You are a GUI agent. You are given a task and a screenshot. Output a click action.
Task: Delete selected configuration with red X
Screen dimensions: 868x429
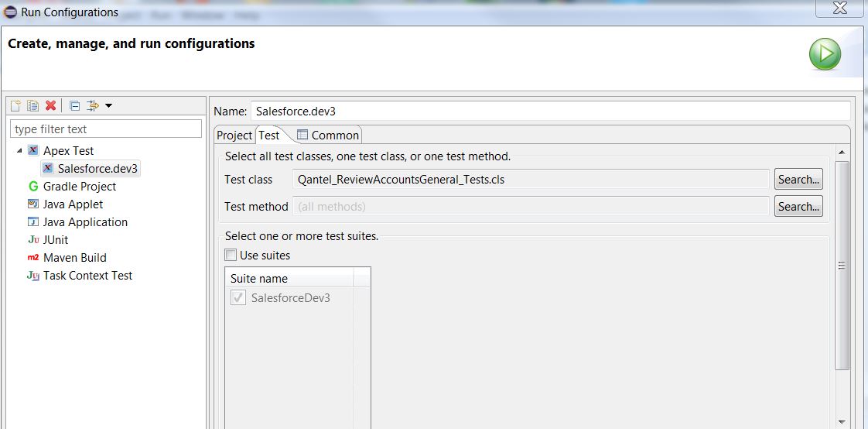point(50,106)
